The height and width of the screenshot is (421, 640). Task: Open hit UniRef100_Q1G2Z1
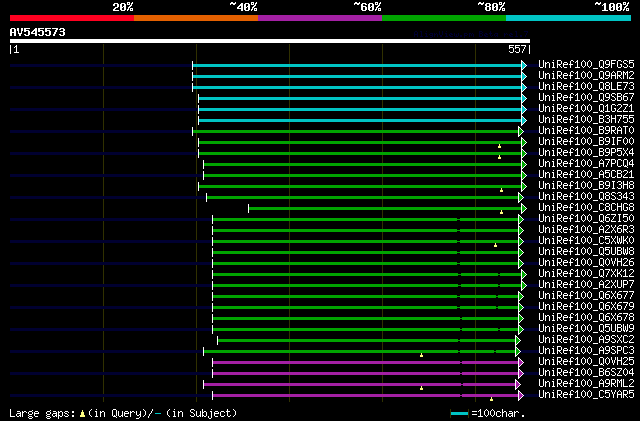586,109
